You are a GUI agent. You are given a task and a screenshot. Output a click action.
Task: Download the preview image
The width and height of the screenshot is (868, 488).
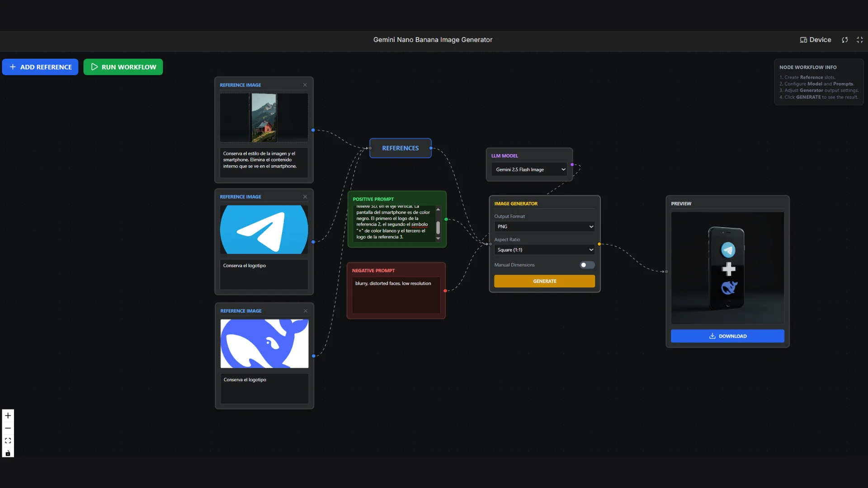tap(727, 336)
